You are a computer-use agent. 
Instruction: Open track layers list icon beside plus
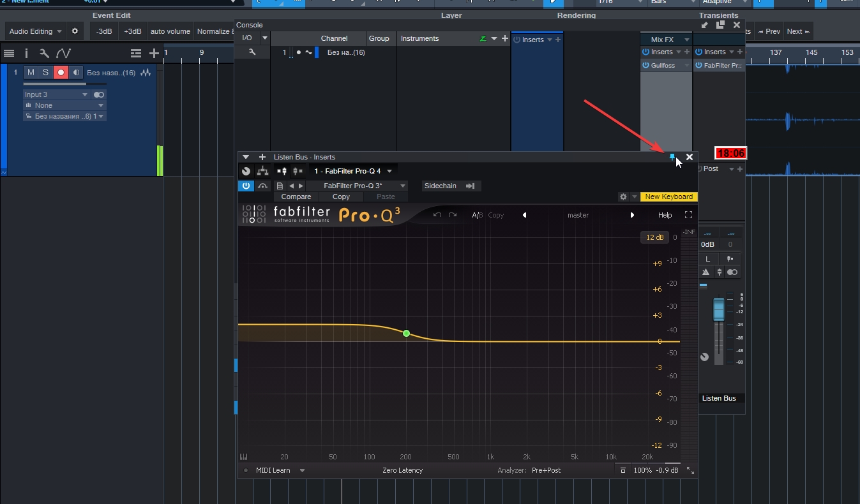[136, 54]
